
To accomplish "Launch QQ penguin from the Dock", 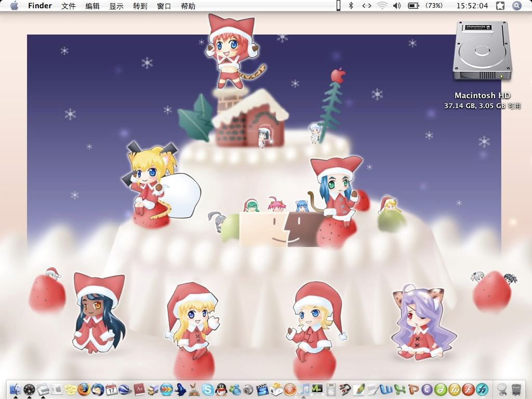I will coord(221,390).
